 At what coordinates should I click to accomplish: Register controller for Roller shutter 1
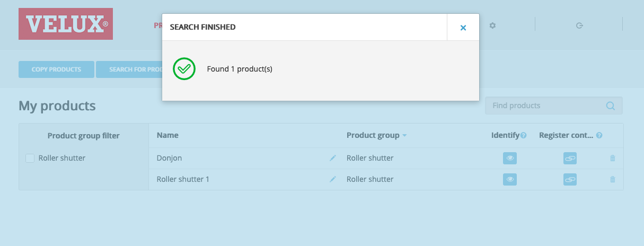570,179
